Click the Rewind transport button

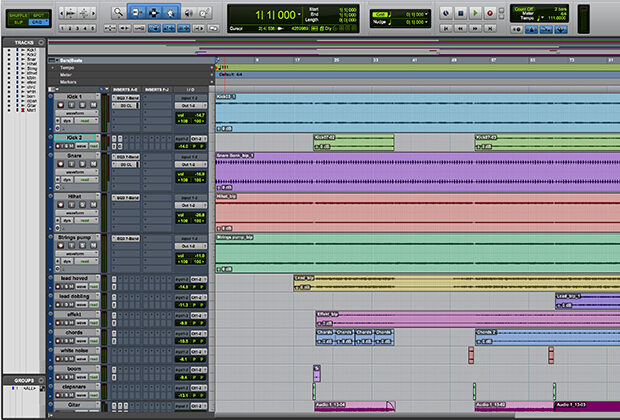[x=461, y=28]
